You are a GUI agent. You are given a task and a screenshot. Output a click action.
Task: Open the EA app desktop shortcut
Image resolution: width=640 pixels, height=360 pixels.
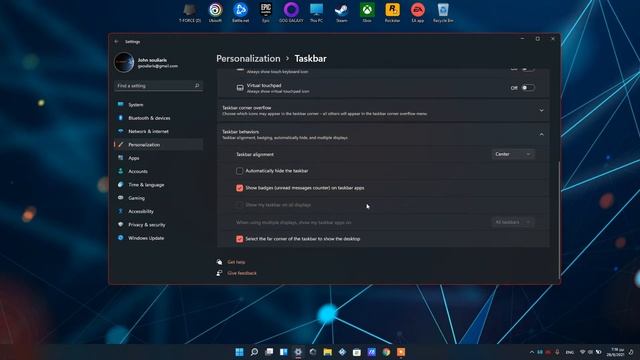(x=418, y=13)
